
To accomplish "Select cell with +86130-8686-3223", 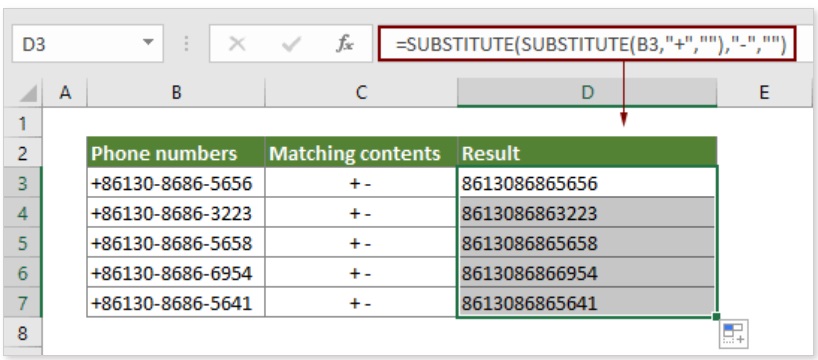I will 176,213.
